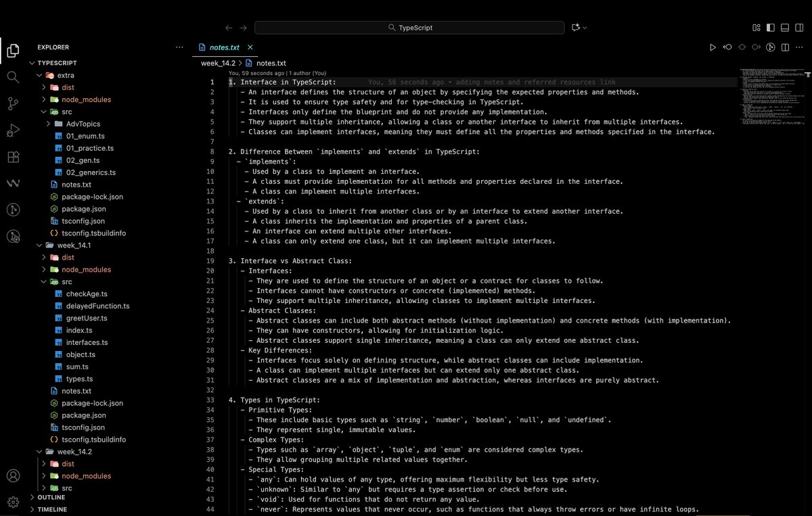Click the middle revision circle icon
This screenshot has height=516, width=812.
pyautogui.click(x=742, y=47)
